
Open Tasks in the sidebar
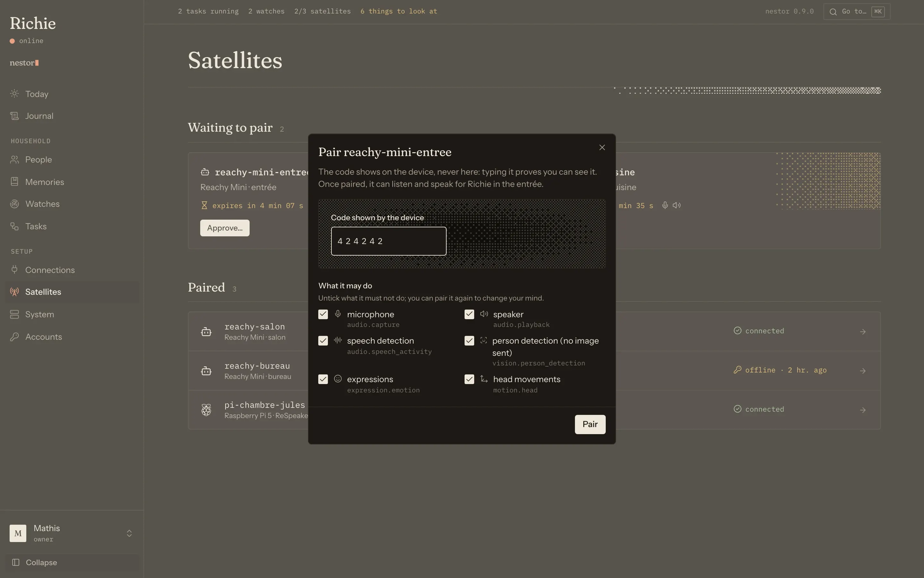point(72,226)
